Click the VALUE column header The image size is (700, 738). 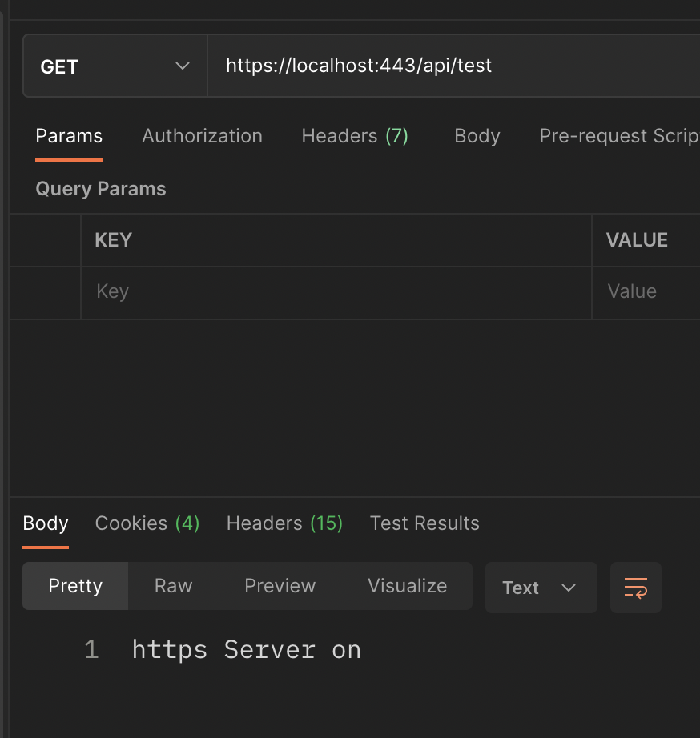point(637,240)
